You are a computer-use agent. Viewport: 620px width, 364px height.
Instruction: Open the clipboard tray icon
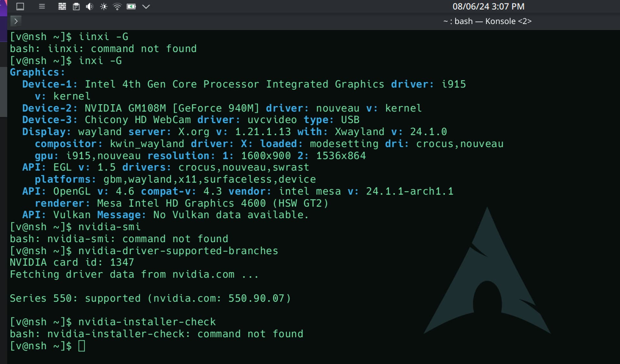coord(76,6)
